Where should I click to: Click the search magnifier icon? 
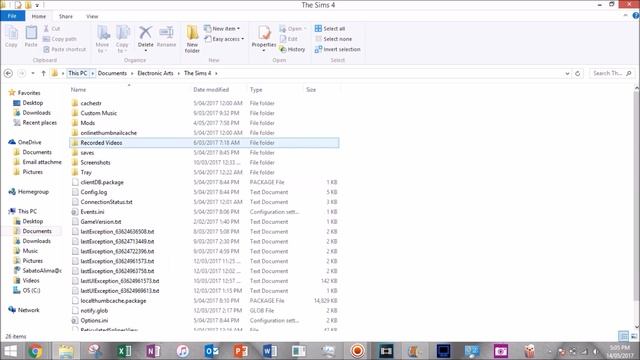pyautogui.click(x=629, y=73)
